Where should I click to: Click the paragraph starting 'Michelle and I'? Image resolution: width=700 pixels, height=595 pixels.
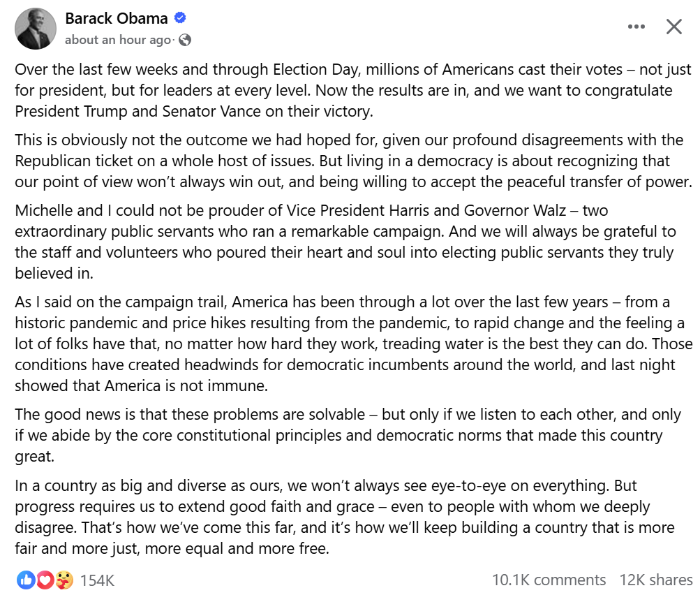pyautogui.click(x=345, y=242)
